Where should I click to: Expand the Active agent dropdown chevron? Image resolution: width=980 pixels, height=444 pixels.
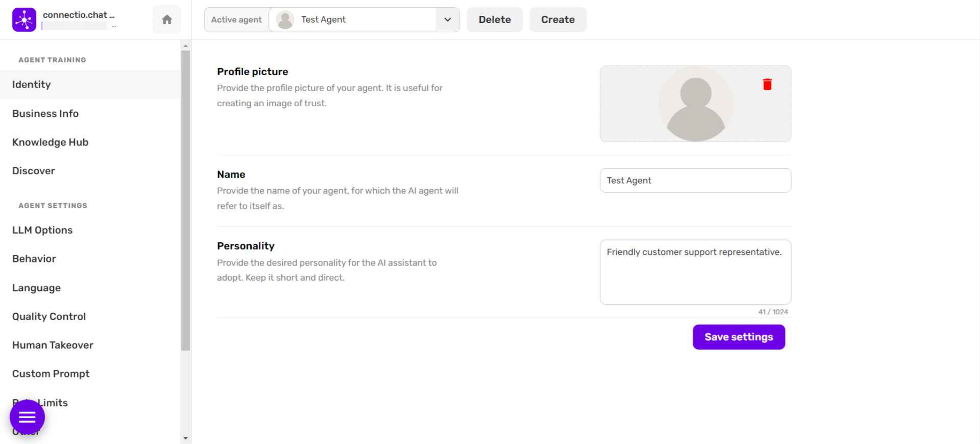click(447, 20)
